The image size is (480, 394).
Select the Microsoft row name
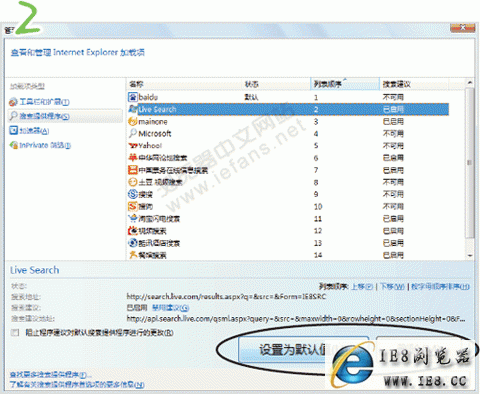(x=155, y=134)
